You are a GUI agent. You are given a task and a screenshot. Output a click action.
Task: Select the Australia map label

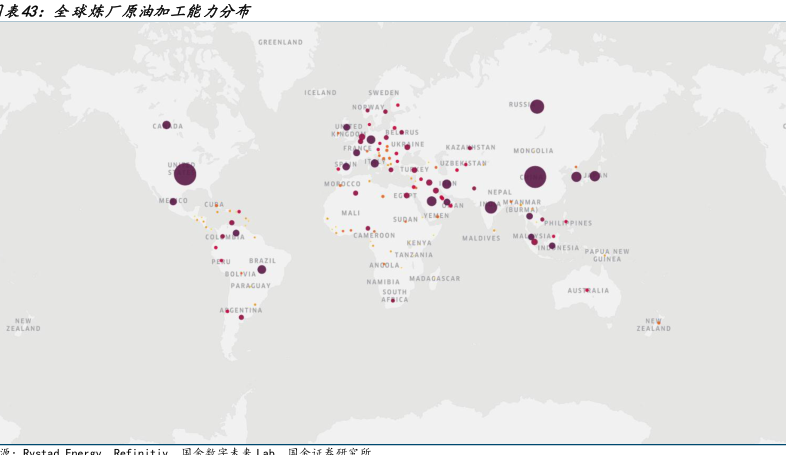[588, 290]
